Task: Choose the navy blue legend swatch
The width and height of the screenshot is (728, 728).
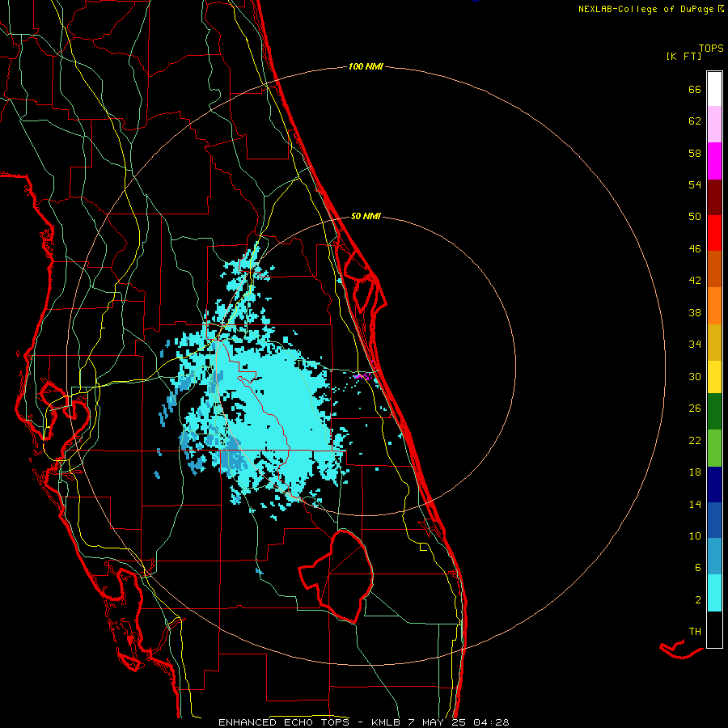Action: click(714, 485)
